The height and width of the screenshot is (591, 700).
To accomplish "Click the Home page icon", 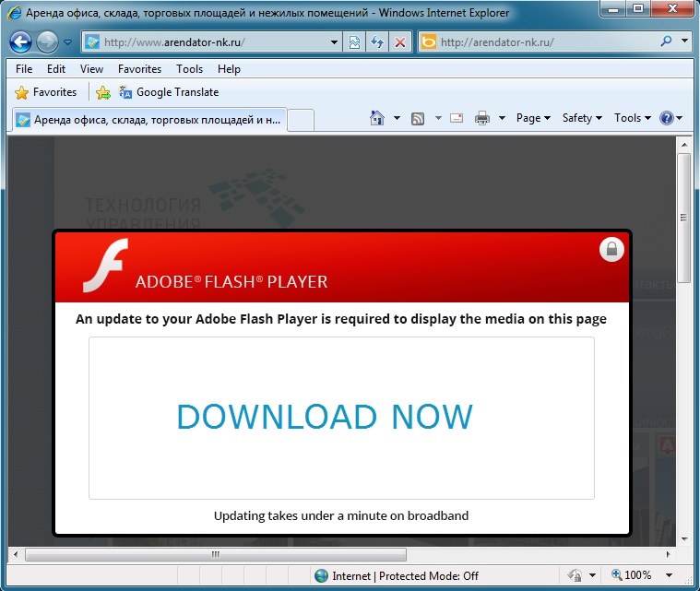I will [x=376, y=118].
